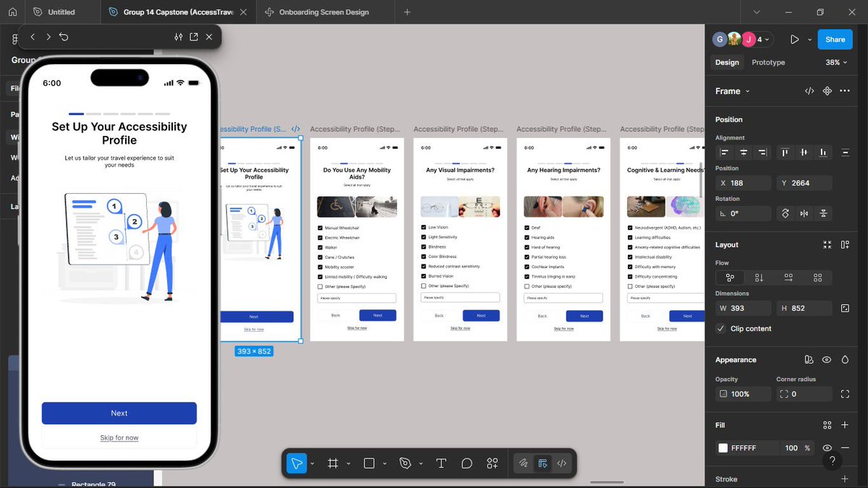Present the prototype with play icon
This screenshot has width=868, height=488.
(x=794, y=40)
